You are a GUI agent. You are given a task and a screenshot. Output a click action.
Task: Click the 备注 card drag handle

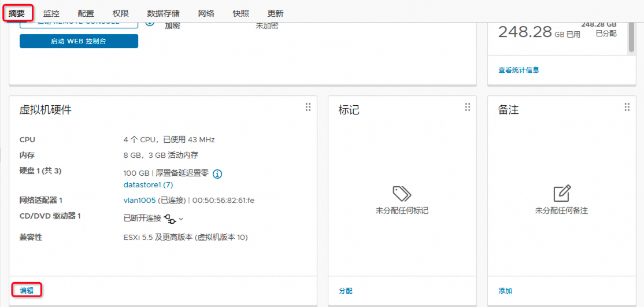(x=627, y=108)
